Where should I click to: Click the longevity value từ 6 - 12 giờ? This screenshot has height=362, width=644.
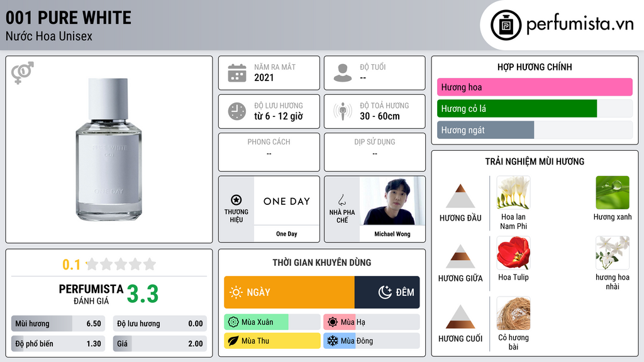279,116
